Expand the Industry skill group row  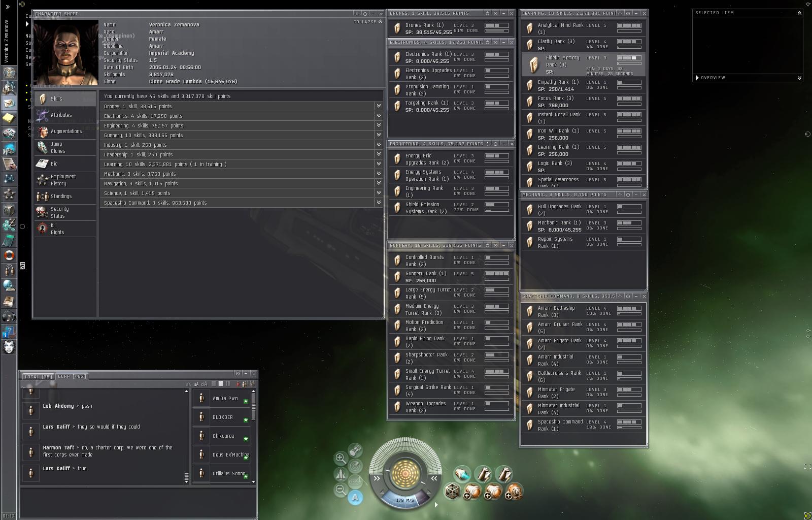point(242,145)
